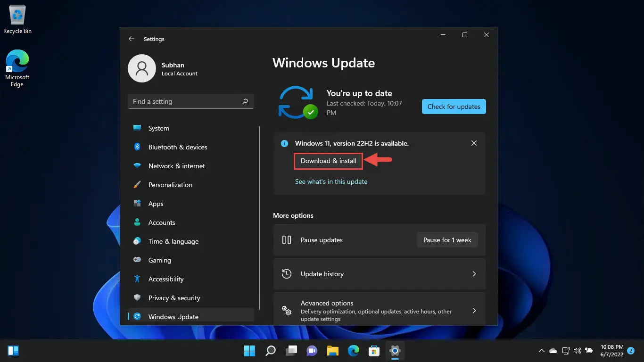Screen dimensions: 644x362
Task: Expand Update history with its chevron
Action: pyautogui.click(x=474, y=274)
